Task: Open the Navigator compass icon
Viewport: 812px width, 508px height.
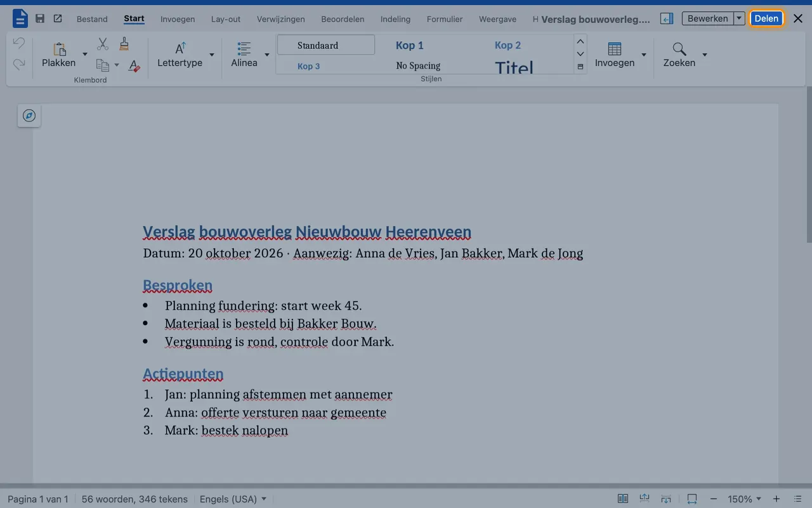Action: pyautogui.click(x=29, y=116)
